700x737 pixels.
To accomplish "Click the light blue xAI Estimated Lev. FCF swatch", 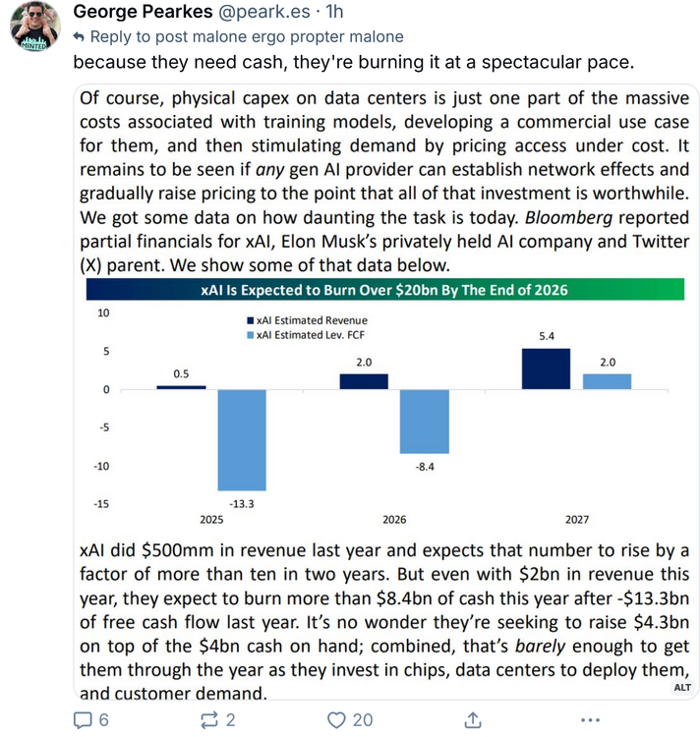I will click(248, 335).
